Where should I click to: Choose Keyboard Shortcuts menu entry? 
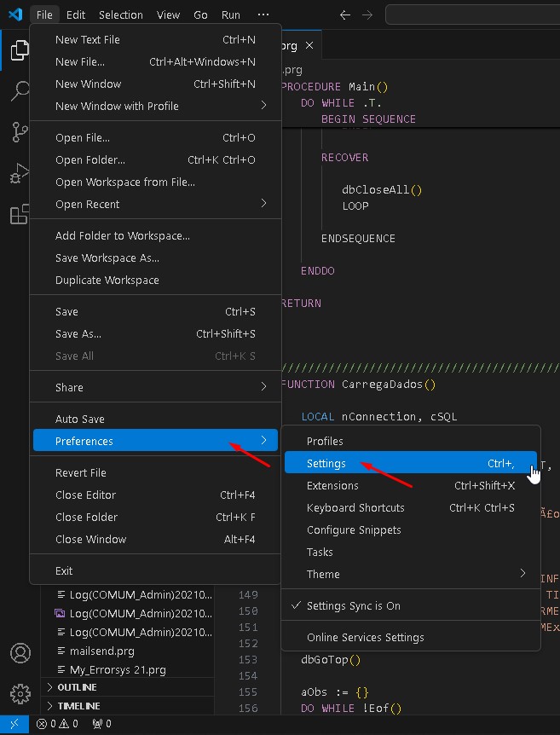point(355,507)
